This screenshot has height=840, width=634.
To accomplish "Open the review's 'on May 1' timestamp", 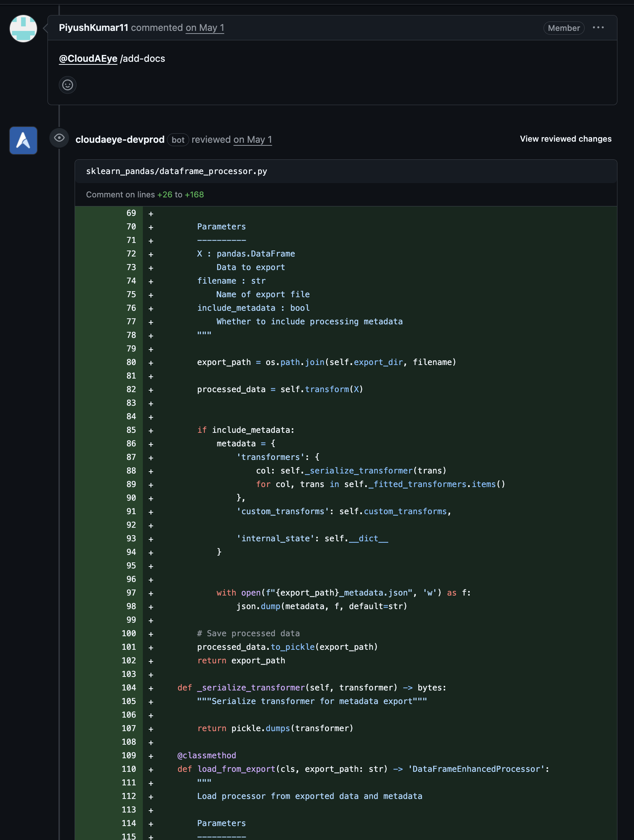I will (253, 139).
